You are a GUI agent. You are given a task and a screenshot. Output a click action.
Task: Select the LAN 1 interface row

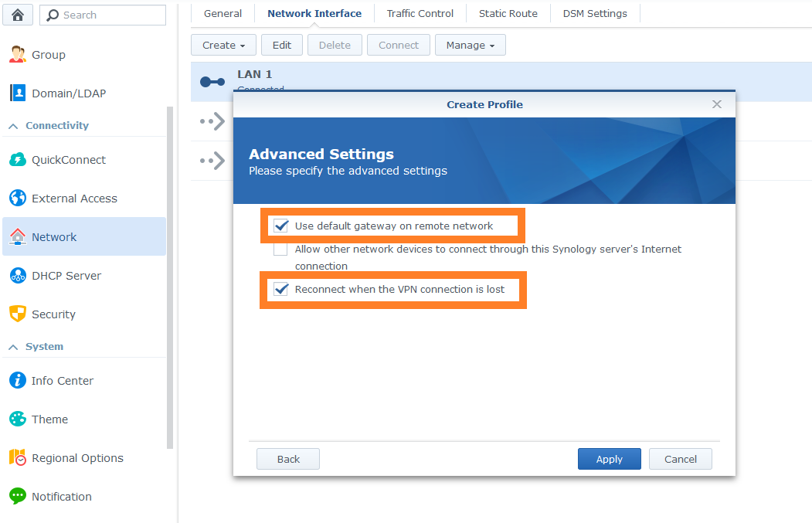[x=501, y=82]
